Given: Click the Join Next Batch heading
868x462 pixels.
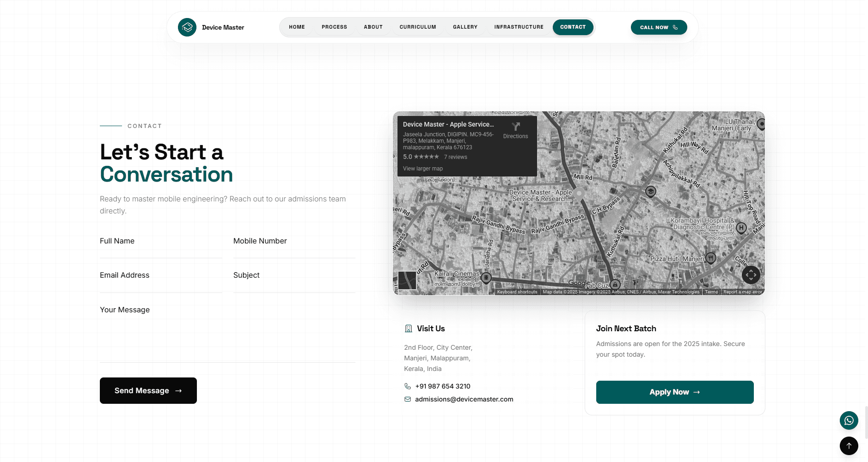Looking at the screenshot, I should (626, 328).
